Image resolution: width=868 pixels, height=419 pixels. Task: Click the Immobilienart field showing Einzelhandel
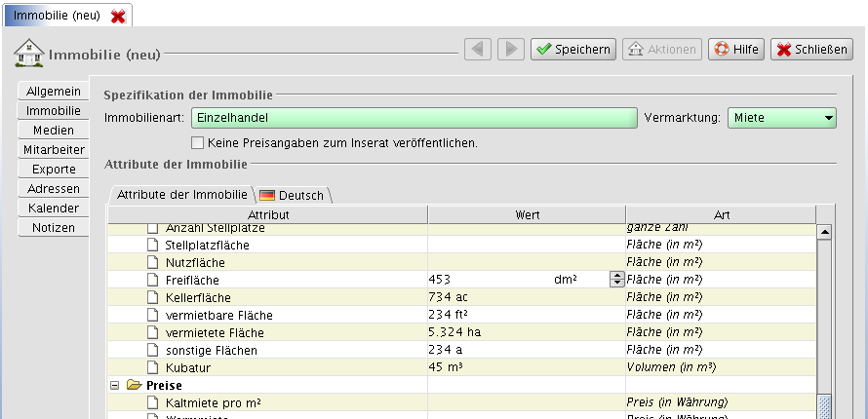tap(414, 118)
